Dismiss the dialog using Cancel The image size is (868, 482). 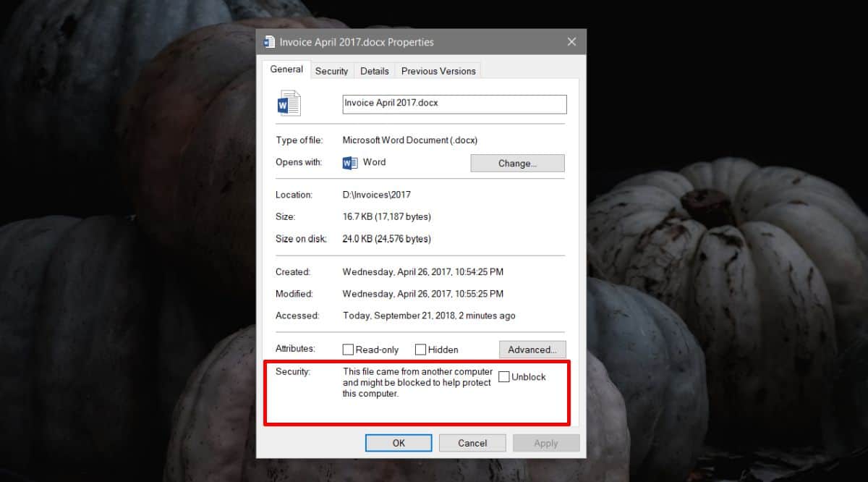pyautogui.click(x=472, y=443)
